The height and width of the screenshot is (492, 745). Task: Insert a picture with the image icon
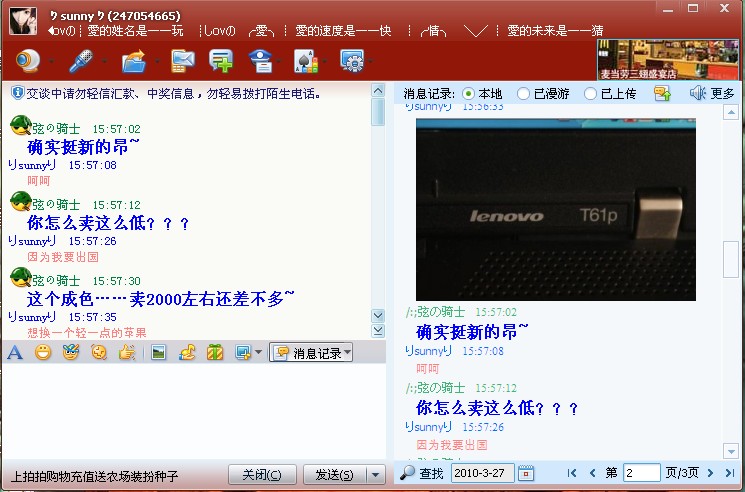click(x=158, y=352)
